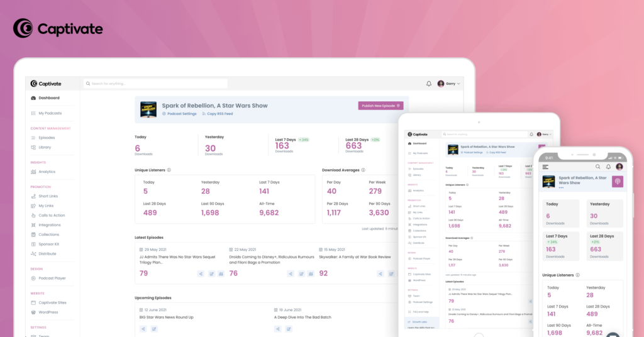This screenshot has height=337, width=644.
Task: Click the Publish New Episode button
Action: pos(380,106)
